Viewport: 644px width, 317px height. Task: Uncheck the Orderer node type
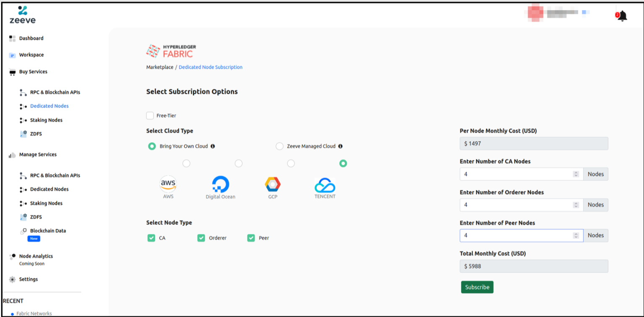point(201,238)
